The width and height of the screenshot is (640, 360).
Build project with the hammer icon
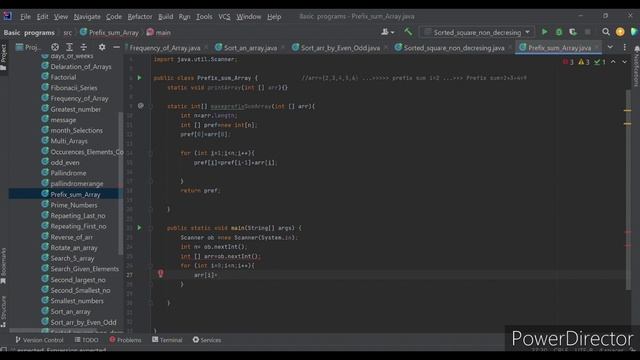point(408,32)
